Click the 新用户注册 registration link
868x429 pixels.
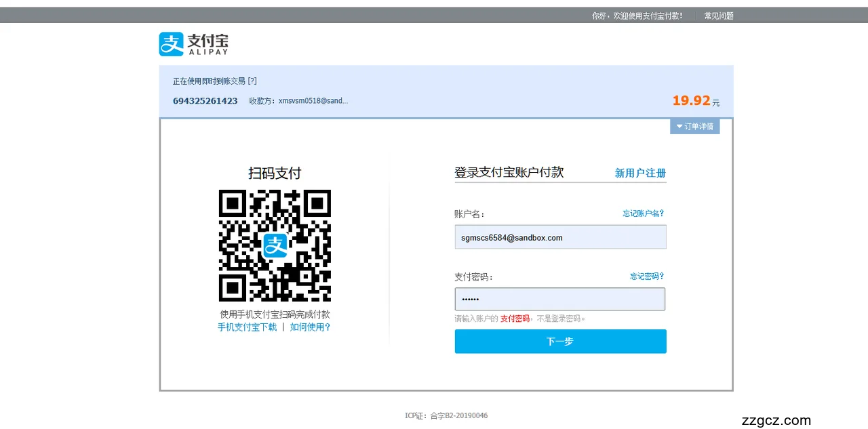point(639,173)
